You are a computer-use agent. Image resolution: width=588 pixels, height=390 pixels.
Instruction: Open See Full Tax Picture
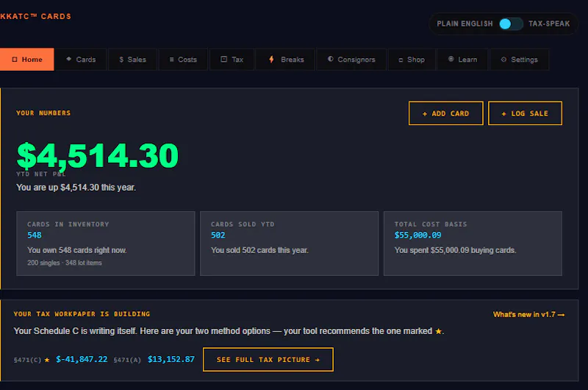(x=268, y=360)
